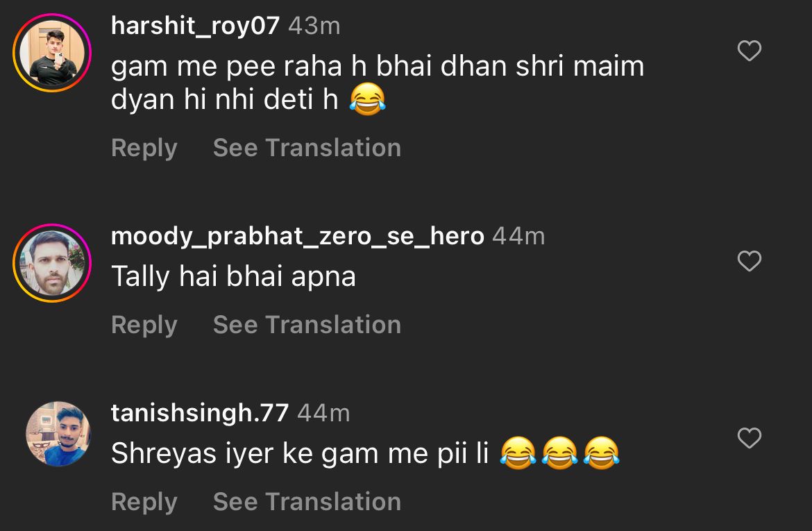The width and height of the screenshot is (812, 531).
Task: Click the "Shreyas iyer ke gam" comment text
Action: (x=301, y=453)
